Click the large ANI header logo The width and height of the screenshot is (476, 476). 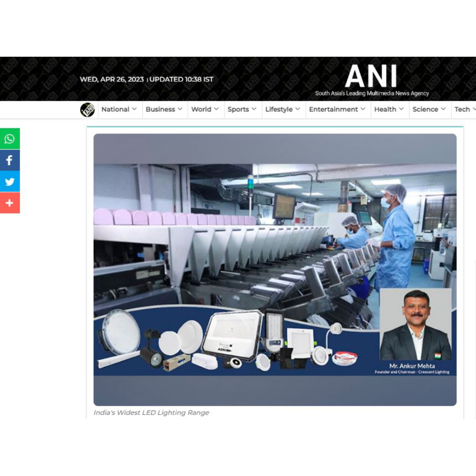(x=371, y=76)
